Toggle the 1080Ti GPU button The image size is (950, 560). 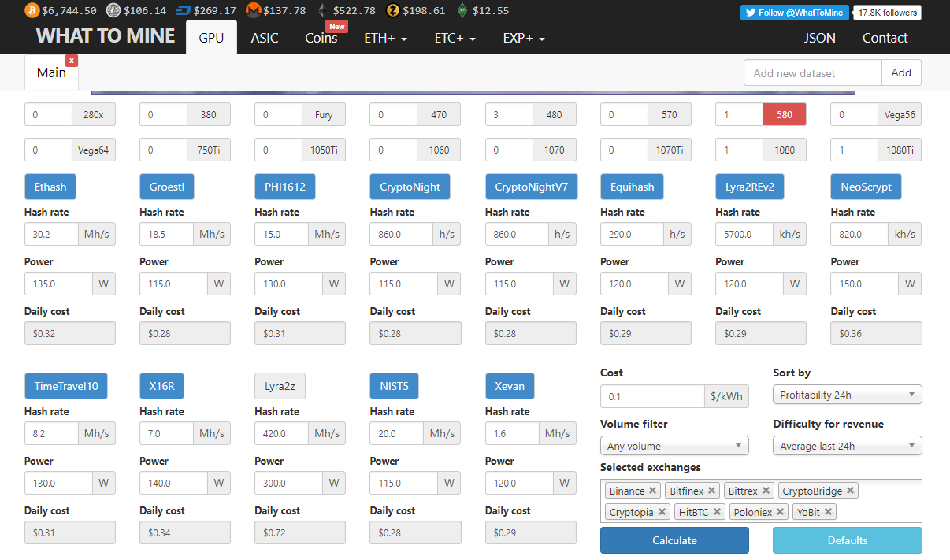point(900,150)
